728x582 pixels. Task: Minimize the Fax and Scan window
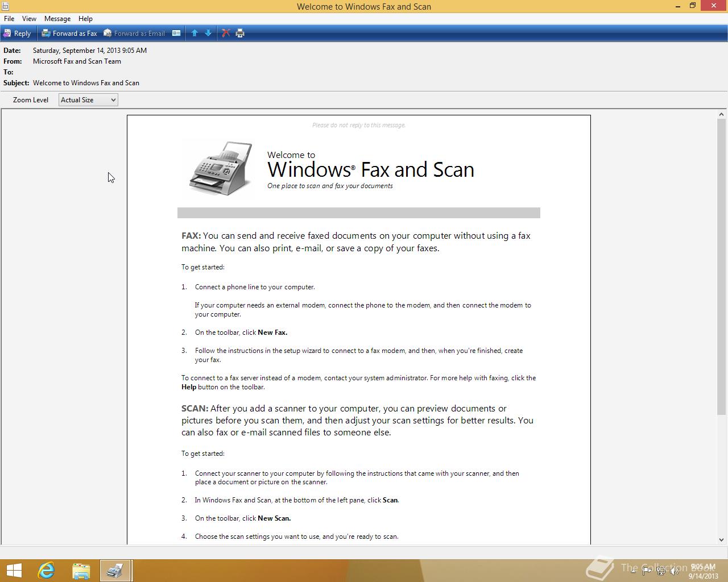pyautogui.click(x=678, y=6)
